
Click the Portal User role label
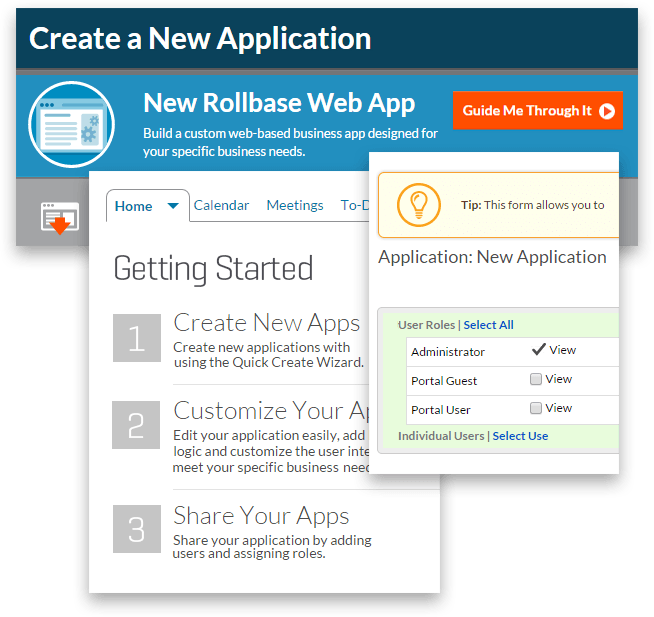tap(440, 410)
